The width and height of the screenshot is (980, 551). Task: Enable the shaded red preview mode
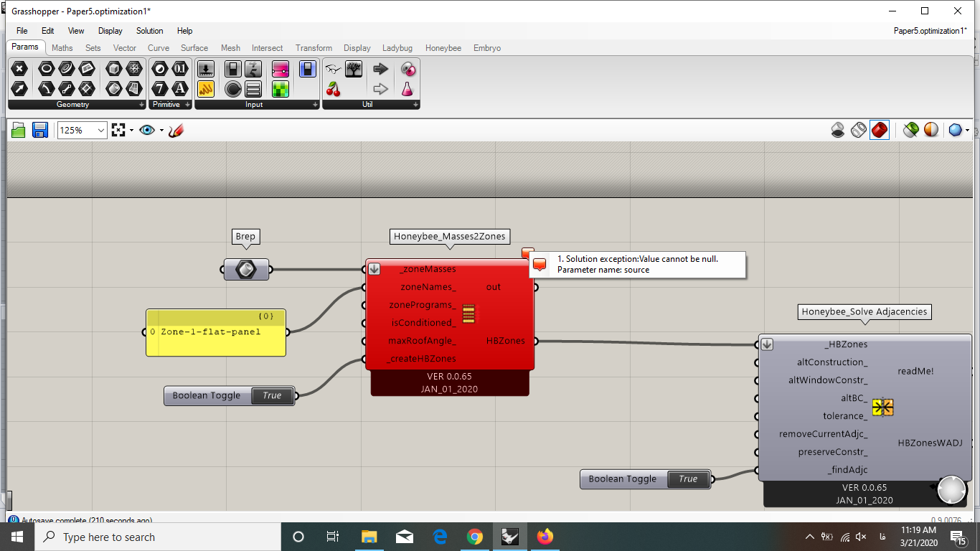(x=880, y=130)
